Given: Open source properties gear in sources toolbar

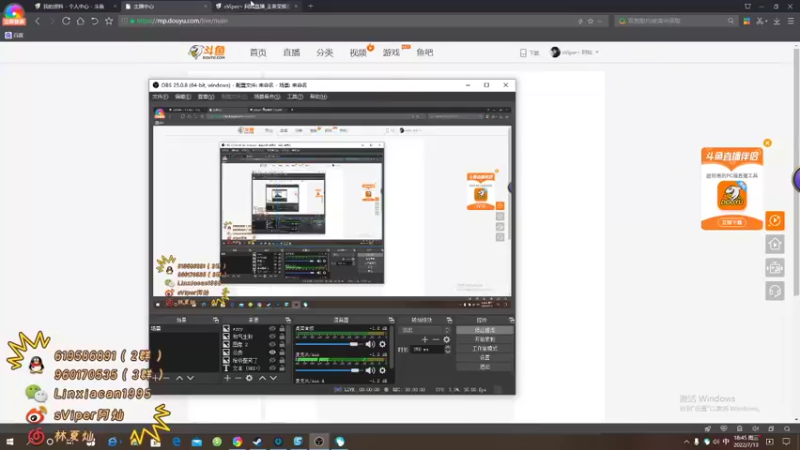Looking at the screenshot, I should (249, 378).
